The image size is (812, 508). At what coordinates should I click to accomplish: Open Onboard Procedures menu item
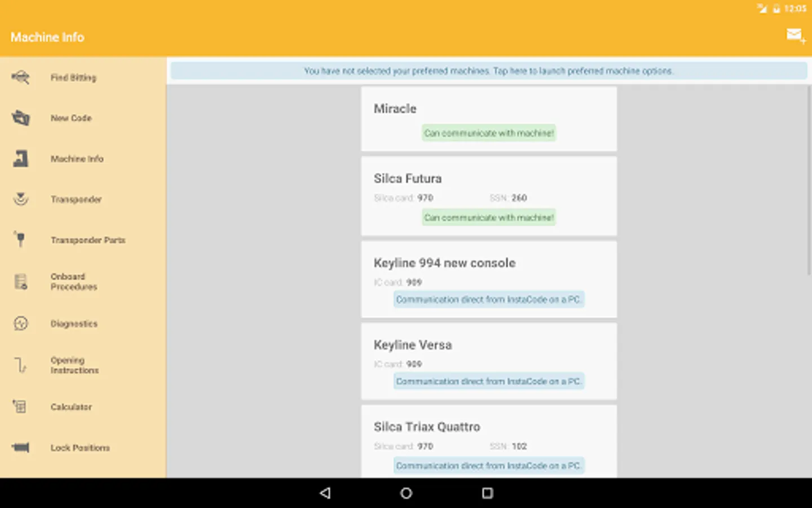coord(83,281)
